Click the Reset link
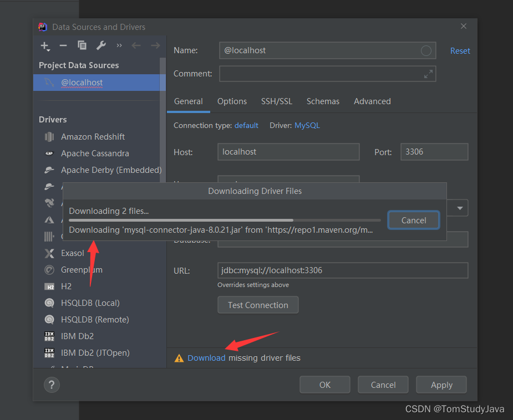Image resolution: width=513 pixels, height=420 pixels. point(460,50)
